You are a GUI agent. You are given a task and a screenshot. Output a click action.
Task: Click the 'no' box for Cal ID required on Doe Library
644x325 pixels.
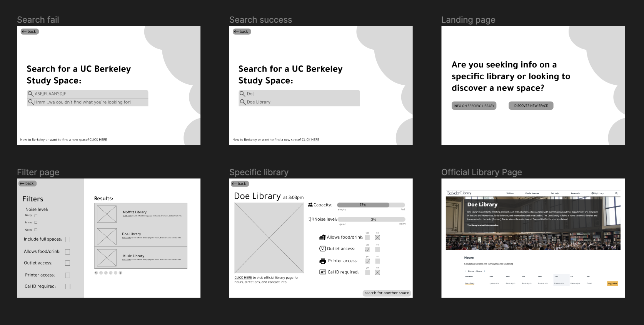tap(377, 272)
